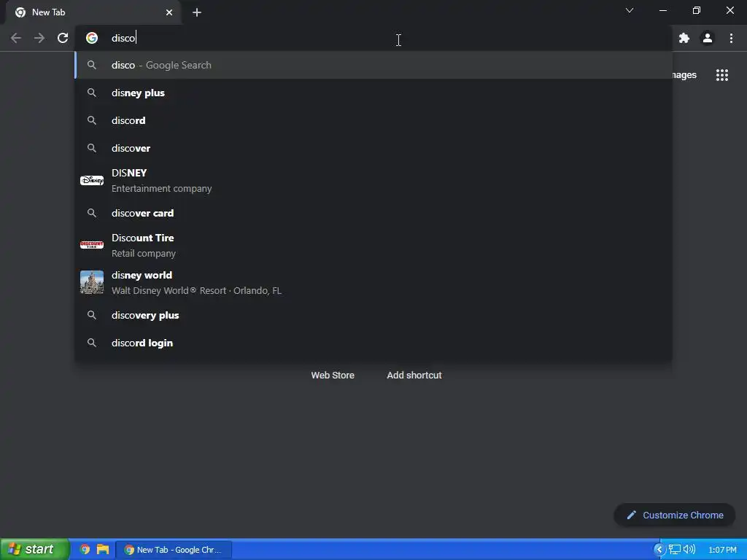Open the Windows start button

click(34, 550)
